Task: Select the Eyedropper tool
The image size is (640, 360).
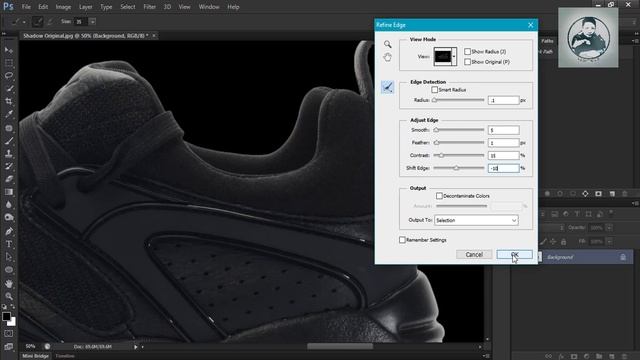Action: click(x=9, y=114)
